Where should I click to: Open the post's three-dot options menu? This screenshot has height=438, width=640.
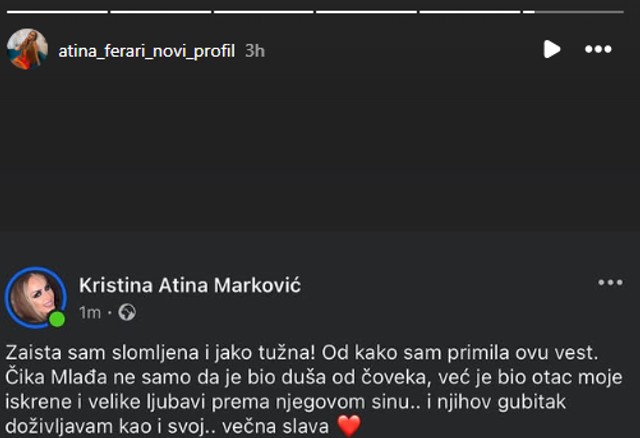click(x=610, y=283)
